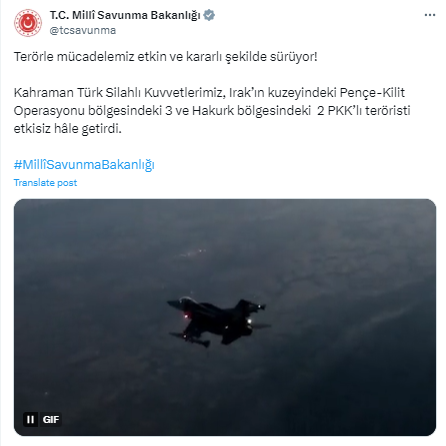Open T.C. Millî Savunma Bakanlığı profile name
Viewport: 446px width, 446px height.
[125, 15]
